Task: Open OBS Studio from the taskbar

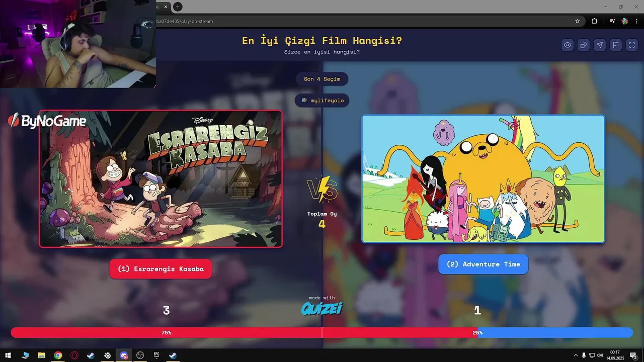Action: (x=140, y=355)
